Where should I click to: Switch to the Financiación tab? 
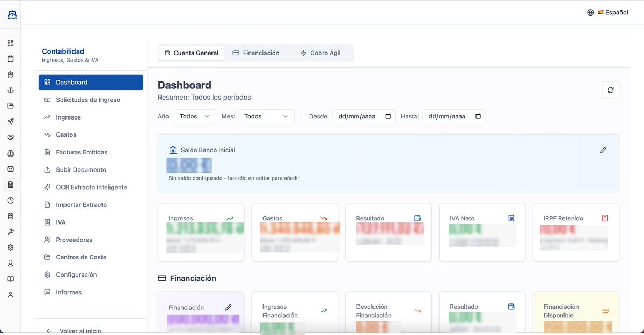pyautogui.click(x=256, y=53)
